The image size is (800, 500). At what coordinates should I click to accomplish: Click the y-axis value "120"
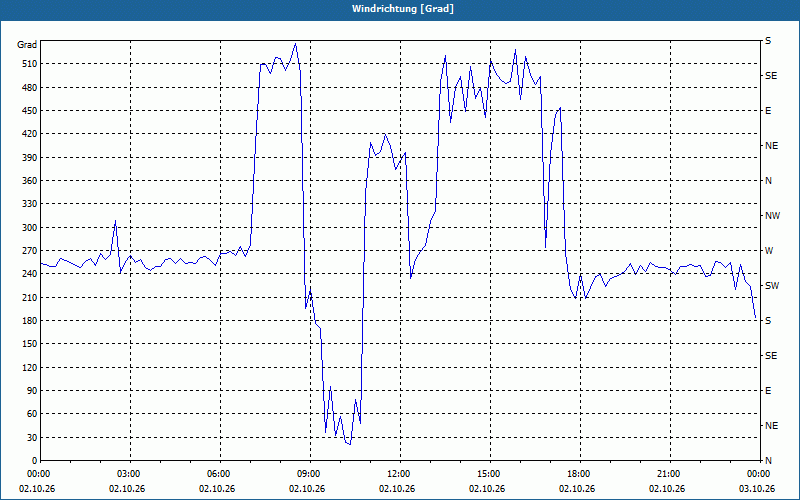click(30, 367)
